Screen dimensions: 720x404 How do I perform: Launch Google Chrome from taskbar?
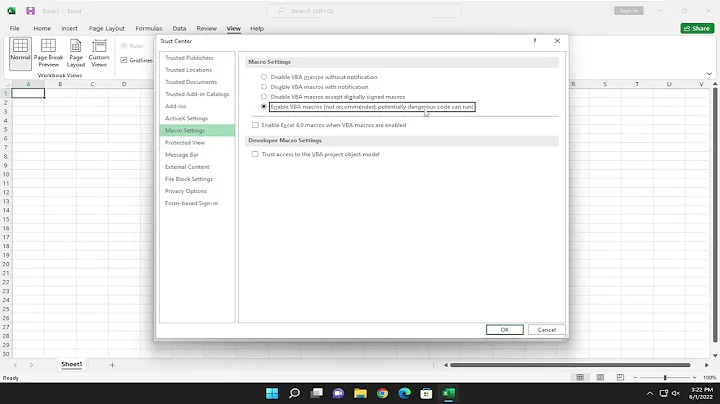click(382, 393)
